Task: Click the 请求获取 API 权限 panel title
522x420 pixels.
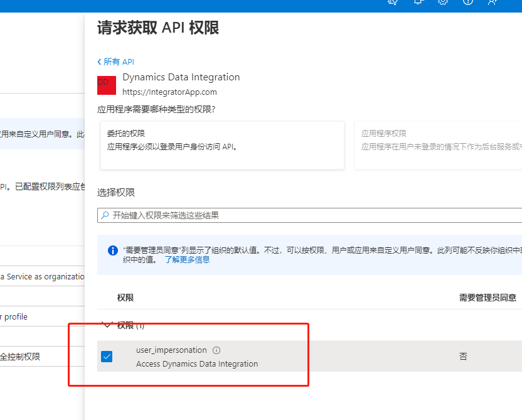Action: pyautogui.click(x=158, y=28)
